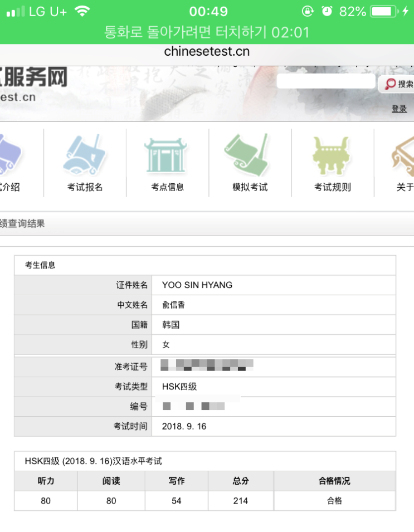414x532 pixels.
Task: Open 模拟考试 scroll and brush icon
Action: [x=247, y=155]
